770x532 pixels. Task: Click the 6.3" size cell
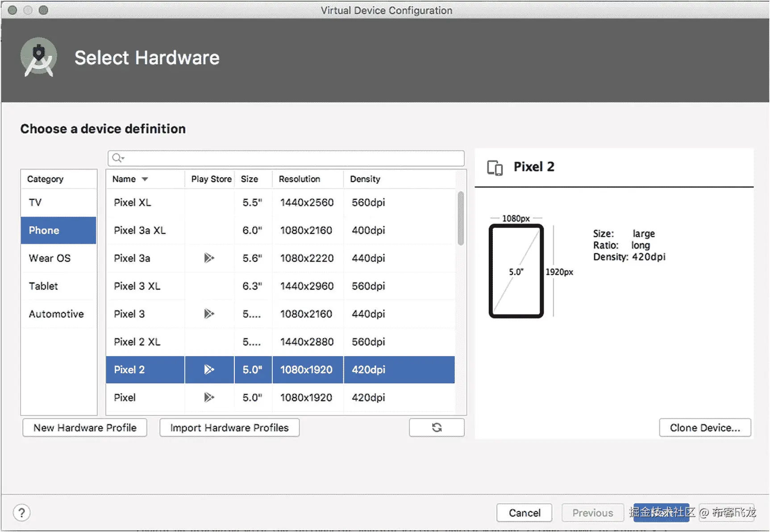[x=252, y=286]
